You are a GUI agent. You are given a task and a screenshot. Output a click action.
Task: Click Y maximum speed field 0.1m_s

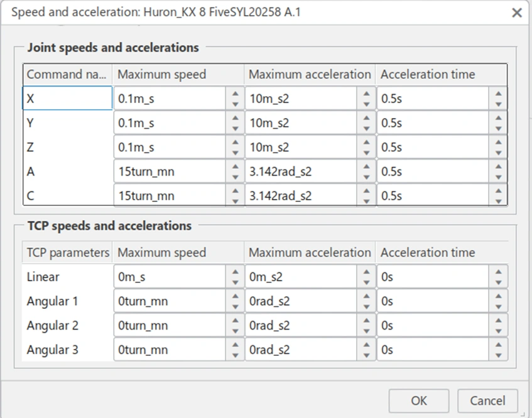point(170,123)
